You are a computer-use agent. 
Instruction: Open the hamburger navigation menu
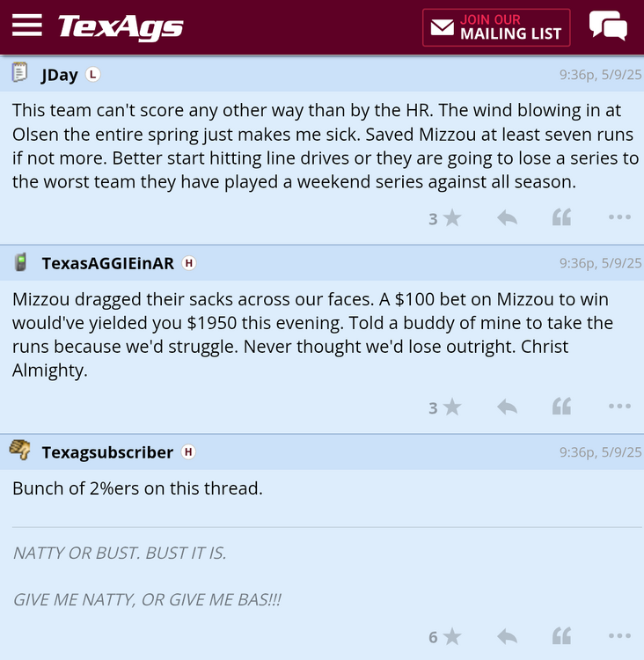point(27,26)
